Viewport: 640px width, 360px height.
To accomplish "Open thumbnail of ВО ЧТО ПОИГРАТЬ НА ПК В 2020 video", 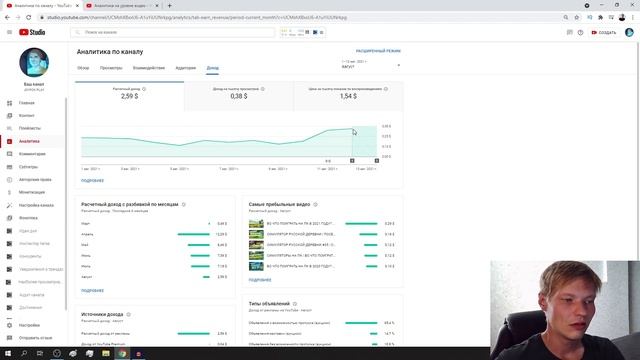I will pyautogui.click(x=256, y=266).
